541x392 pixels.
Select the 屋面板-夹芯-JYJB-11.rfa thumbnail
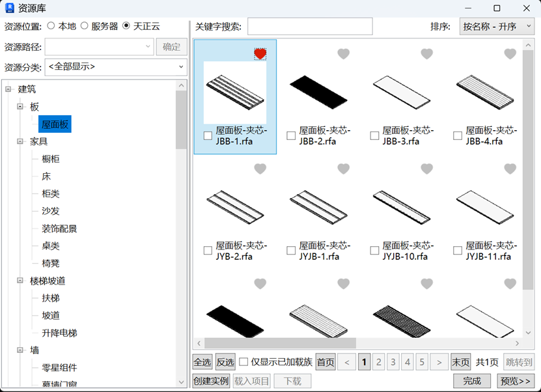click(x=485, y=207)
